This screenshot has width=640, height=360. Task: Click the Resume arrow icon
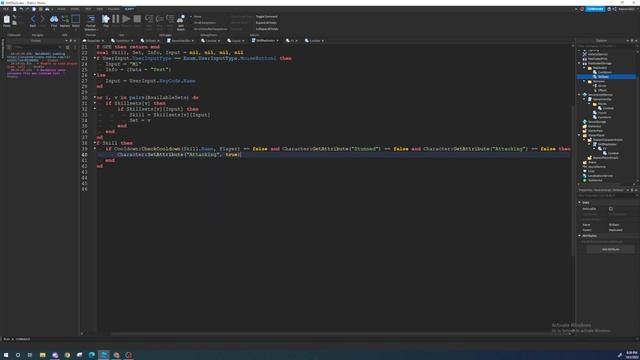[127, 19]
